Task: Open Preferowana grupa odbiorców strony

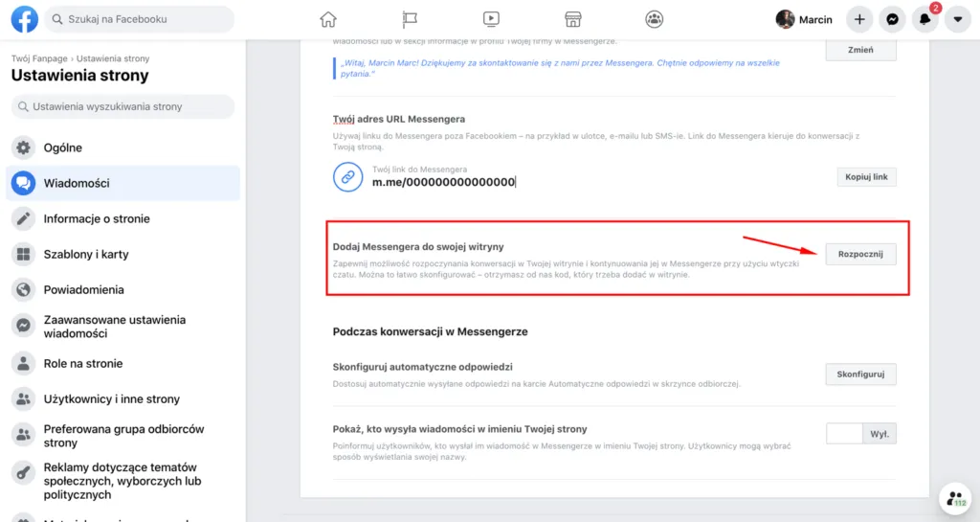Action: click(x=123, y=436)
